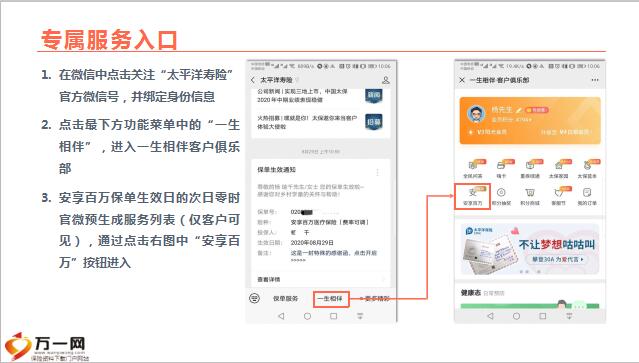Viewport: 639px width, 363px height.
Task: Expand 查看详情 on policy notification card
Action: pyautogui.click(x=320, y=279)
